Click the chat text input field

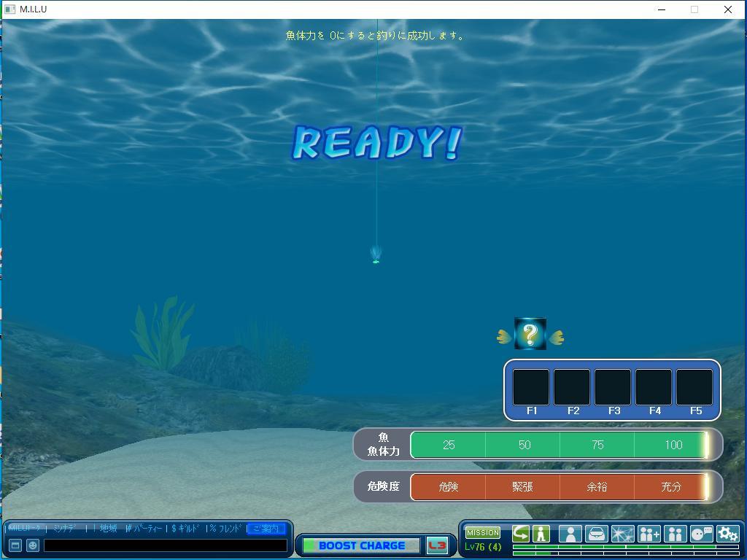point(165,545)
